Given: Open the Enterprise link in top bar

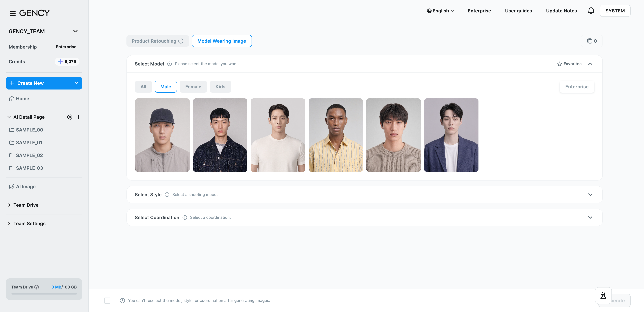Looking at the screenshot, I should (479, 11).
